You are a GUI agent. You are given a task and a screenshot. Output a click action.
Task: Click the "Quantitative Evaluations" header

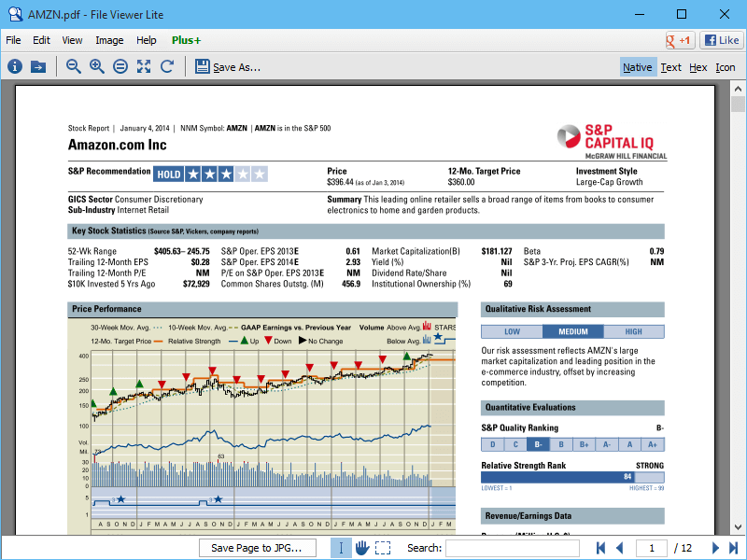coord(572,408)
